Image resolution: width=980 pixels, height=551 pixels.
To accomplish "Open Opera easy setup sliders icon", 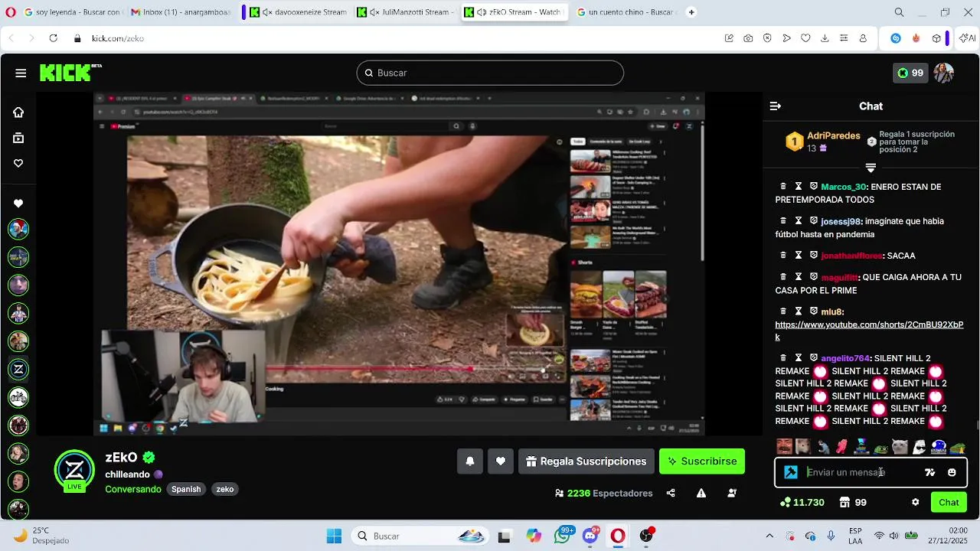I will point(844,38).
